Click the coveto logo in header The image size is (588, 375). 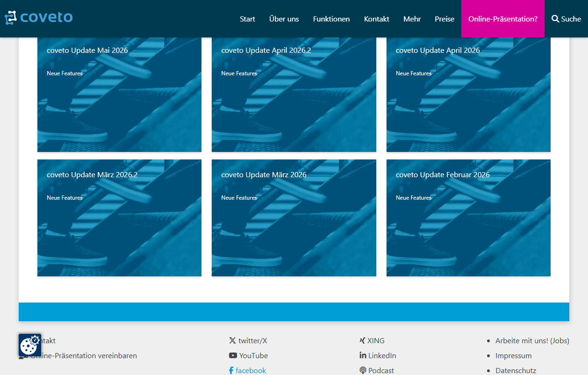click(39, 18)
